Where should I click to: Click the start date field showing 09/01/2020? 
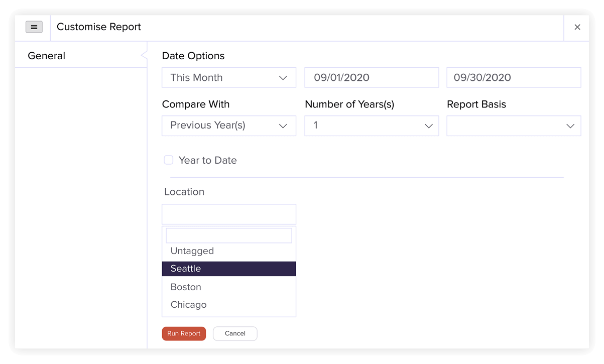[372, 77]
